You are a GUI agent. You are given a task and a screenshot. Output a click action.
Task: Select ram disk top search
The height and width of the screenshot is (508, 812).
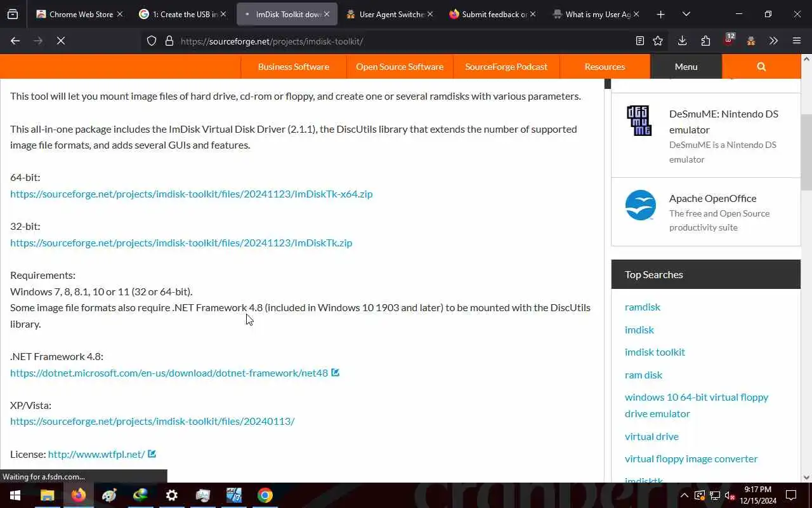pos(643,375)
